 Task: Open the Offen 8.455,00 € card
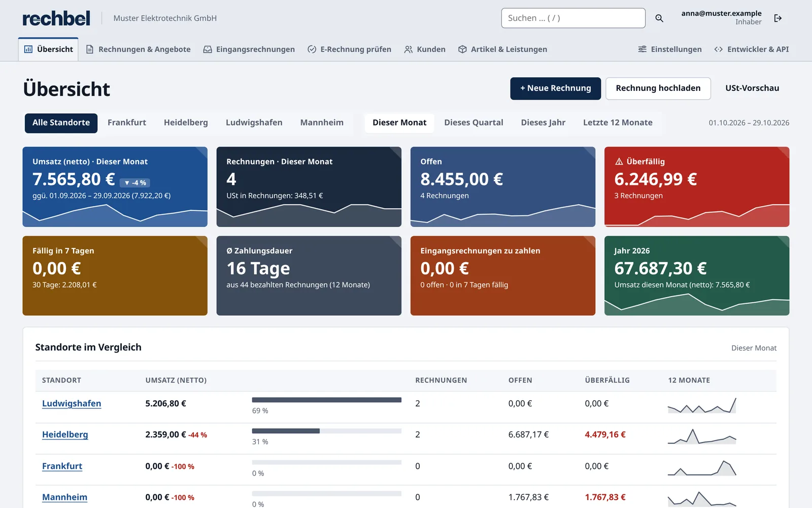(x=503, y=187)
